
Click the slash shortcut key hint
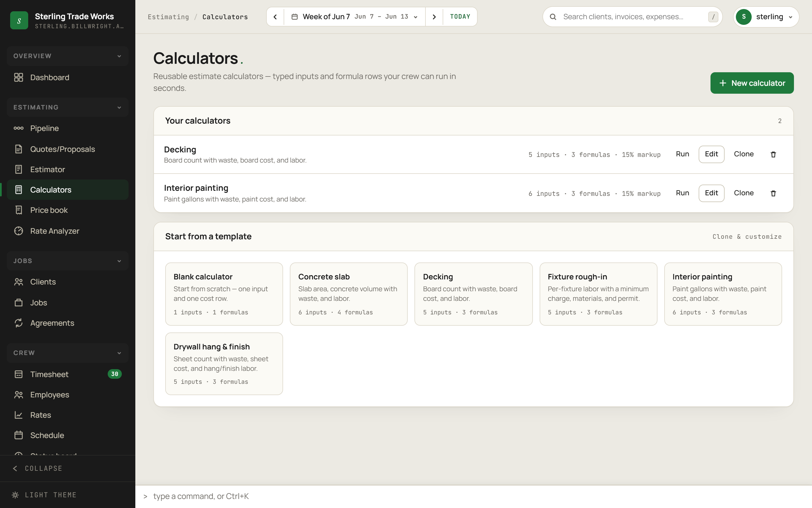coord(713,17)
